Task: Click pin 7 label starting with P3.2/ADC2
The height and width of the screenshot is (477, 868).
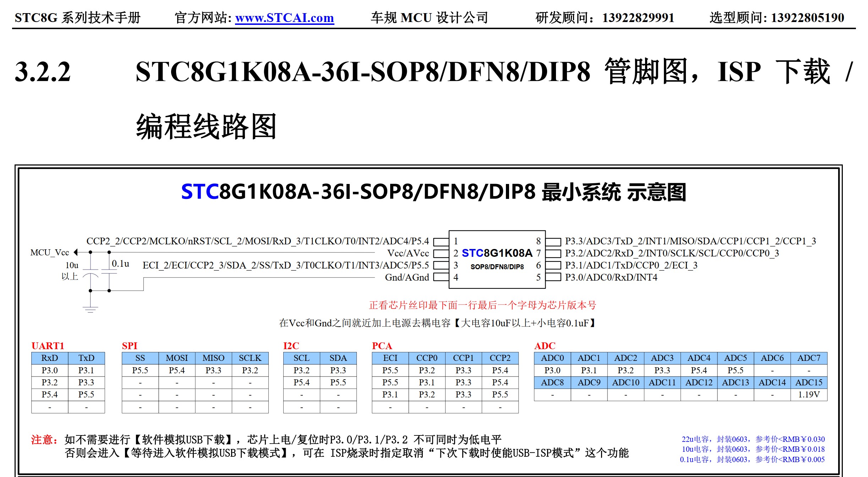Action: click(x=672, y=253)
